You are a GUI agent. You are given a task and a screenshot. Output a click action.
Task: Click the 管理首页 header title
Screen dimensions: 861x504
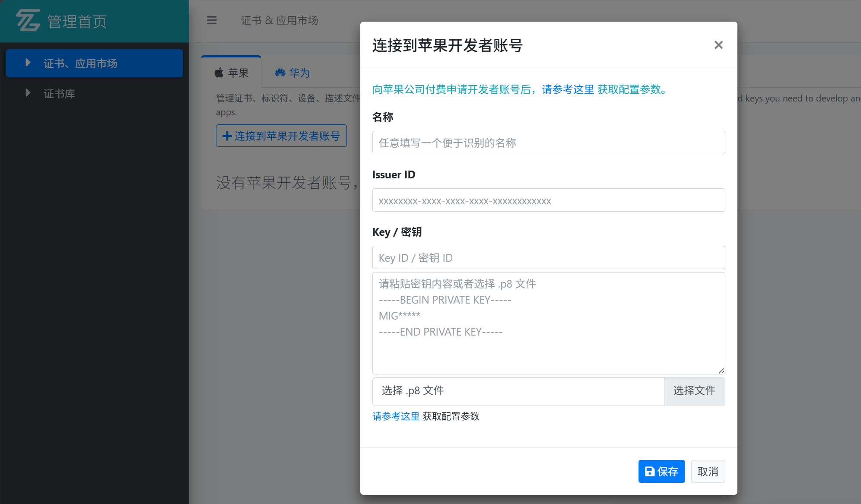[77, 21]
